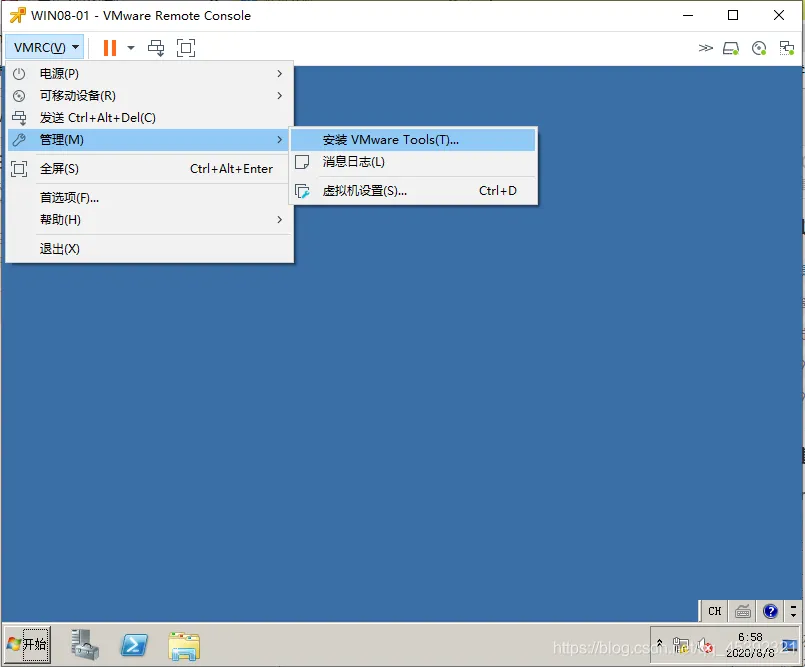This screenshot has height=667, width=805.
Task: Open the 可移动设备(R) submenu
Action: [149, 96]
